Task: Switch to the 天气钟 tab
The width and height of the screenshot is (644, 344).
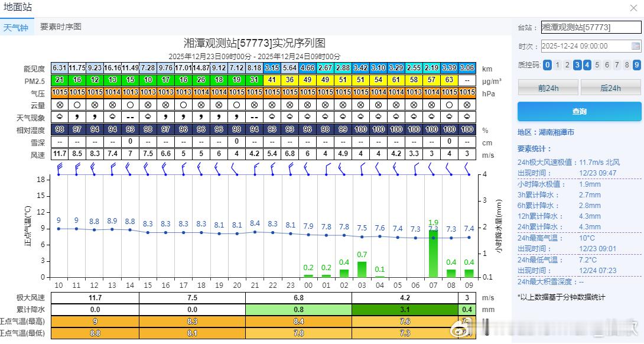Action: click(x=16, y=28)
